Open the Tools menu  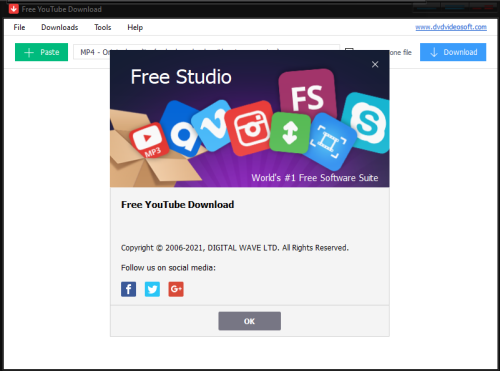103,27
